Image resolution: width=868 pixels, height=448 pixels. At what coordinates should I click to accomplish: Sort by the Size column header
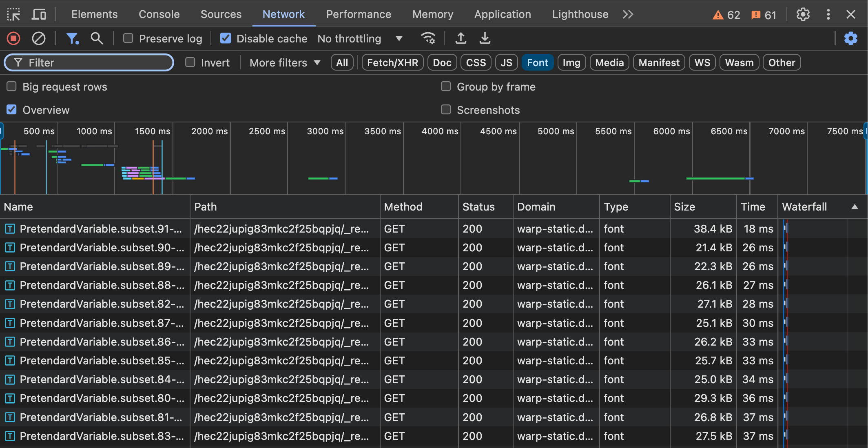(703, 207)
